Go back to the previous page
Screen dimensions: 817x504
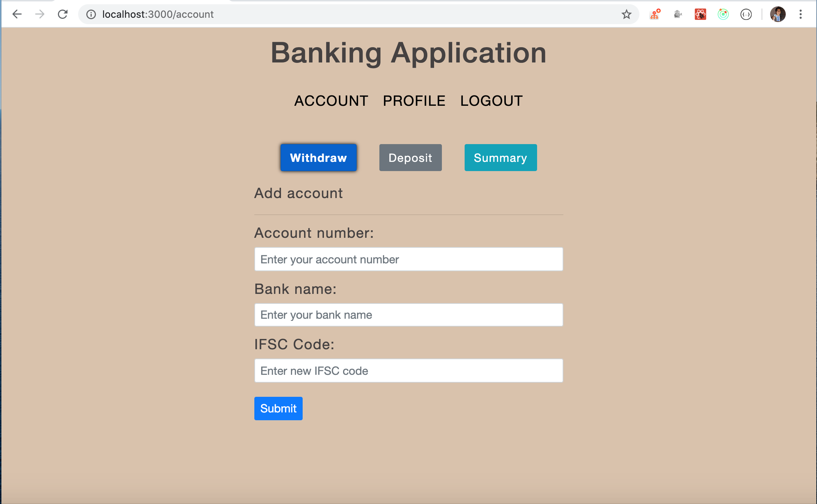tap(17, 14)
